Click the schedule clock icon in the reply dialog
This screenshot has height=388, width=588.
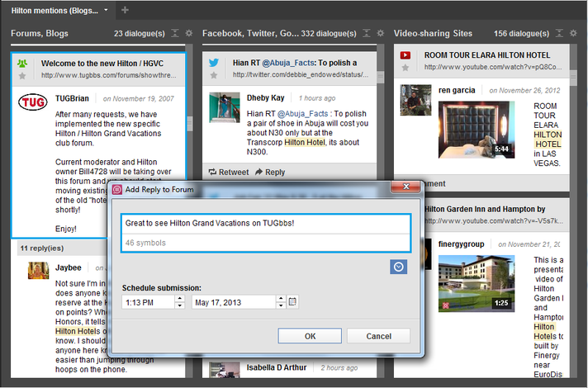tap(399, 267)
